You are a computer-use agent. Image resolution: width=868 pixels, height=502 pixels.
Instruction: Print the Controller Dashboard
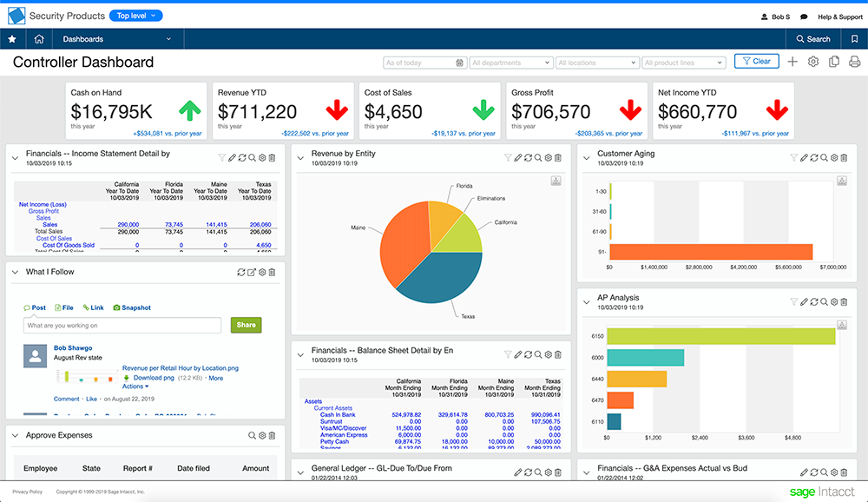point(854,62)
